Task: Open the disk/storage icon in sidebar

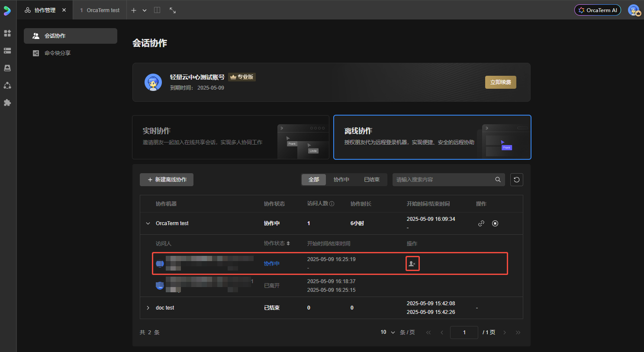Action: click(7, 68)
